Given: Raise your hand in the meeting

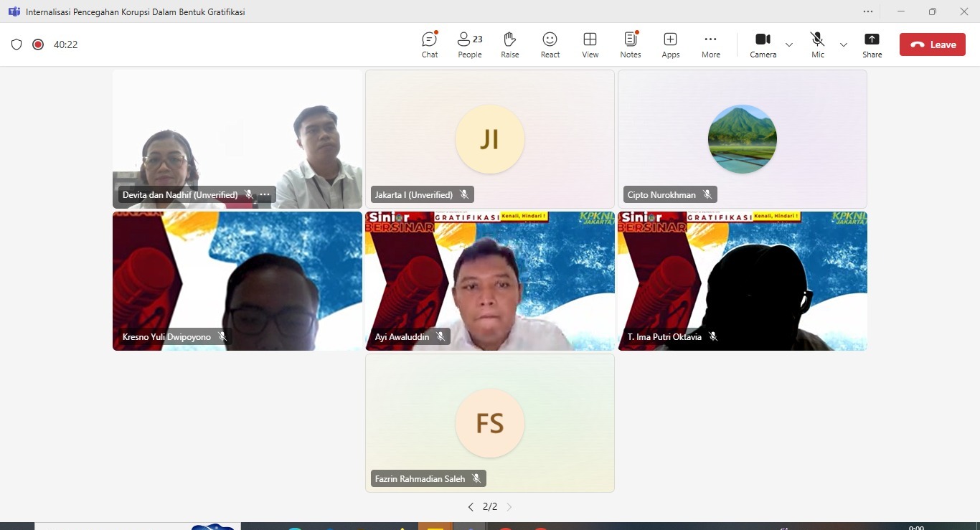Looking at the screenshot, I should [510, 44].
